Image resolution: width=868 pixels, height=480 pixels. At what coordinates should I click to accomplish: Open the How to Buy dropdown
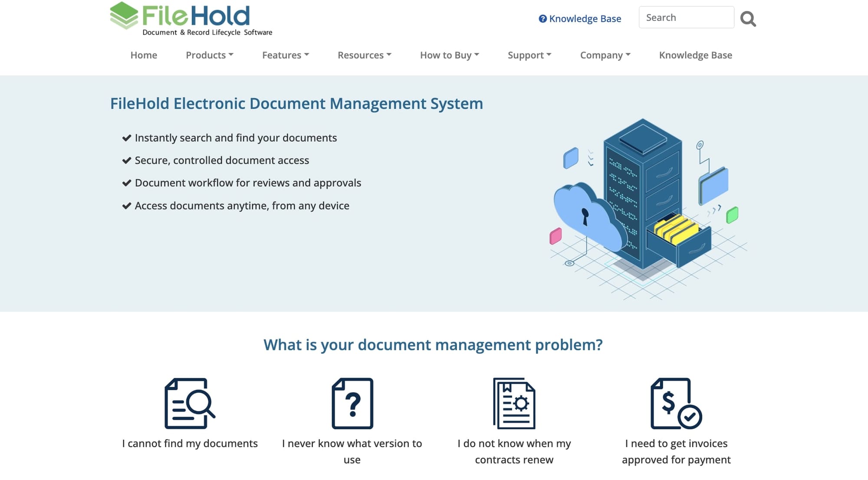tap(450, 55)
